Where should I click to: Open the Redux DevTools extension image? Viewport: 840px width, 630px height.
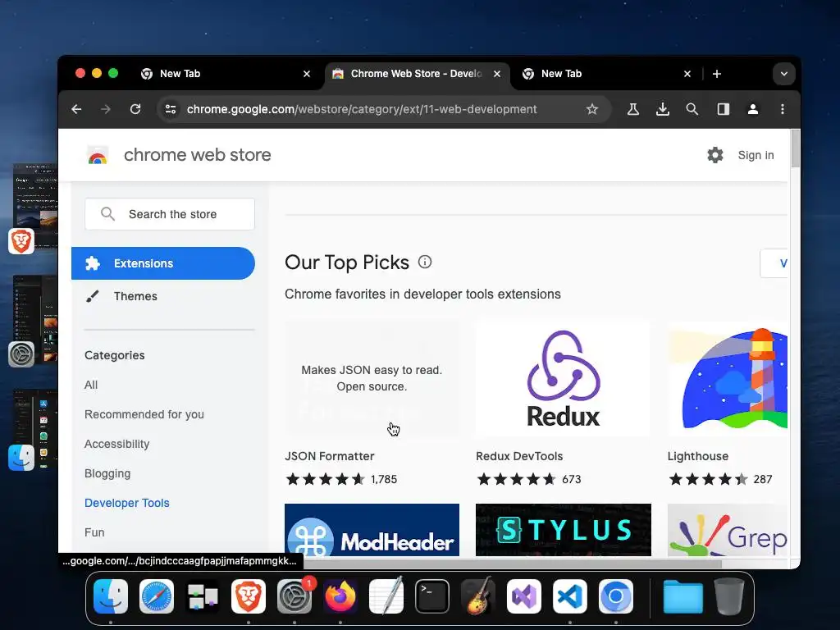click(x=563, y=378)
